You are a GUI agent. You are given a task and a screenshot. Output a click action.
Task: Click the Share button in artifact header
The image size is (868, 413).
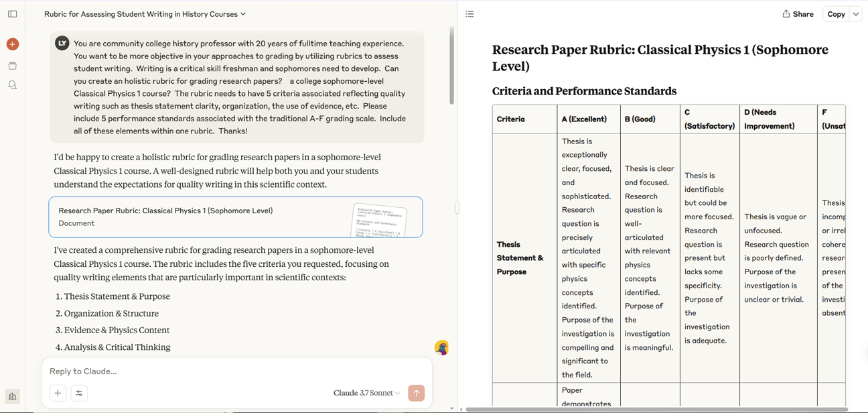pos(798,14)
